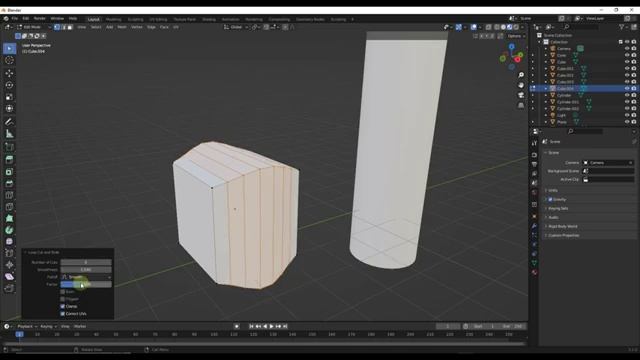Select the Scale tool
The width and height of the screenshot is (640, 360).
click(9, 97)
